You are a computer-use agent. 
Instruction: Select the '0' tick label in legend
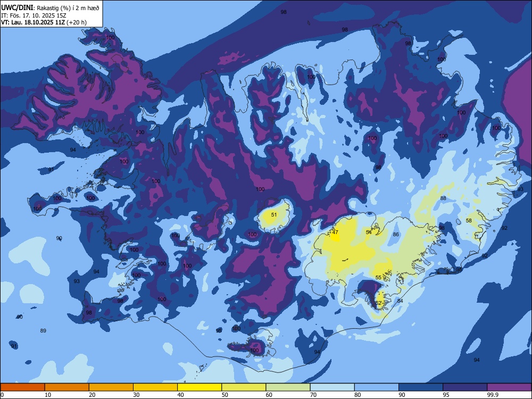(2, 395)
